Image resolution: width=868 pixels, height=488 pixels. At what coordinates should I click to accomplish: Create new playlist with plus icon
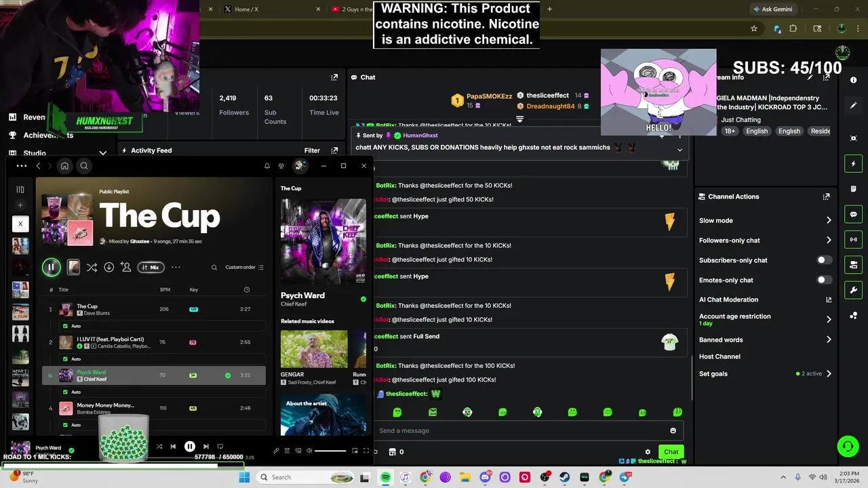[x=20, y=205]
